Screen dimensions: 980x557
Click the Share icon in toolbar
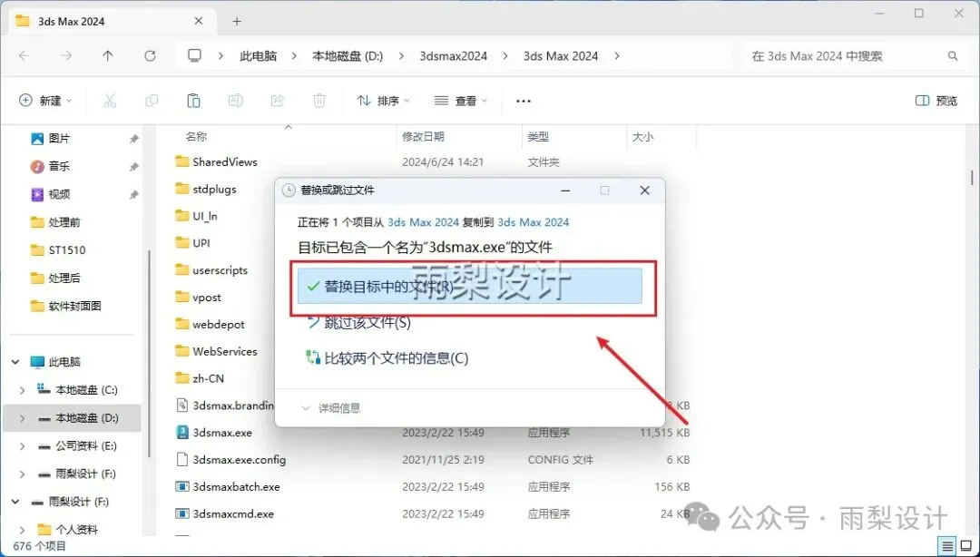[x=278, y=101]
